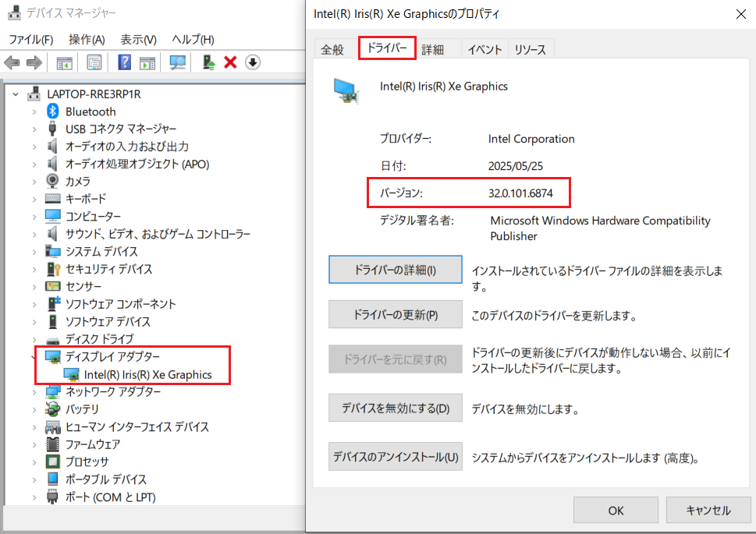The width and height of the screenshot is (756, 534).
Task: Switch to the 詳細 tab
Action: (432, 49)
